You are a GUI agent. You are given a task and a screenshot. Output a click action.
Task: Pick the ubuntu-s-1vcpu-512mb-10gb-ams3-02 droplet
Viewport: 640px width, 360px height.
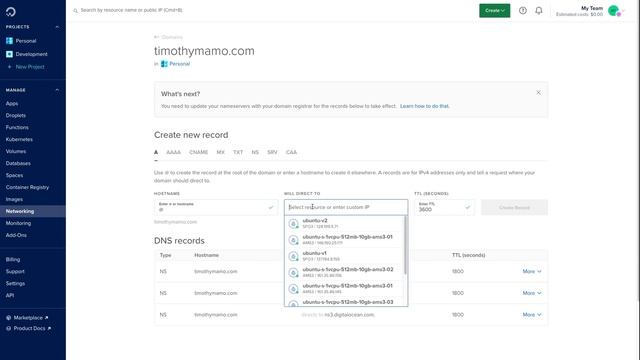(x=344, y=272)
